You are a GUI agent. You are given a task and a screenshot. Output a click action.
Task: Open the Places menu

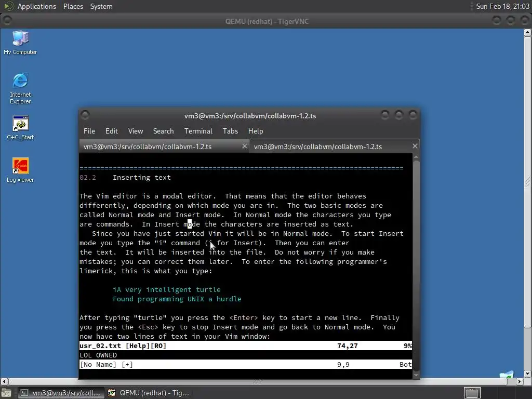click(73, 6)
